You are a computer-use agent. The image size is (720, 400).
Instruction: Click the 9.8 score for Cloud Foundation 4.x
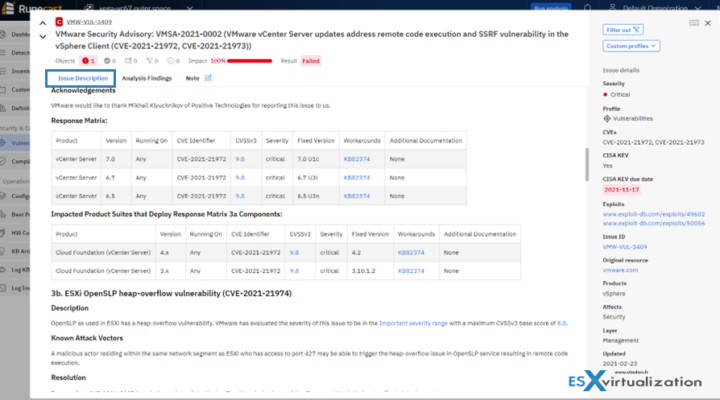coord(294,253)
